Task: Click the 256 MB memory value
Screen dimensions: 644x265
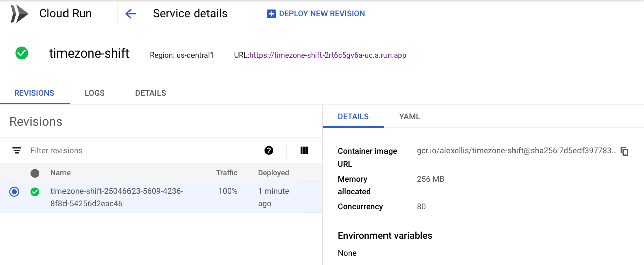Action: (x=431, y=179)
